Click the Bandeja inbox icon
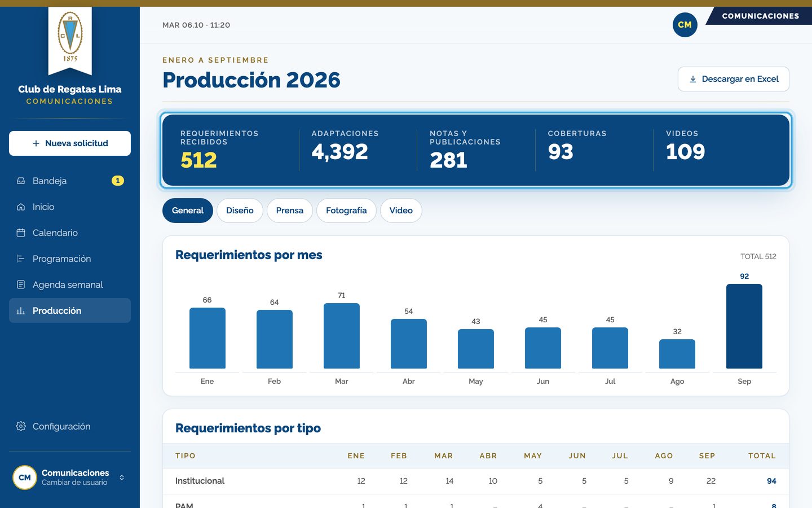Viewport: 812px width, 508px height. click(x=21, y=181)
